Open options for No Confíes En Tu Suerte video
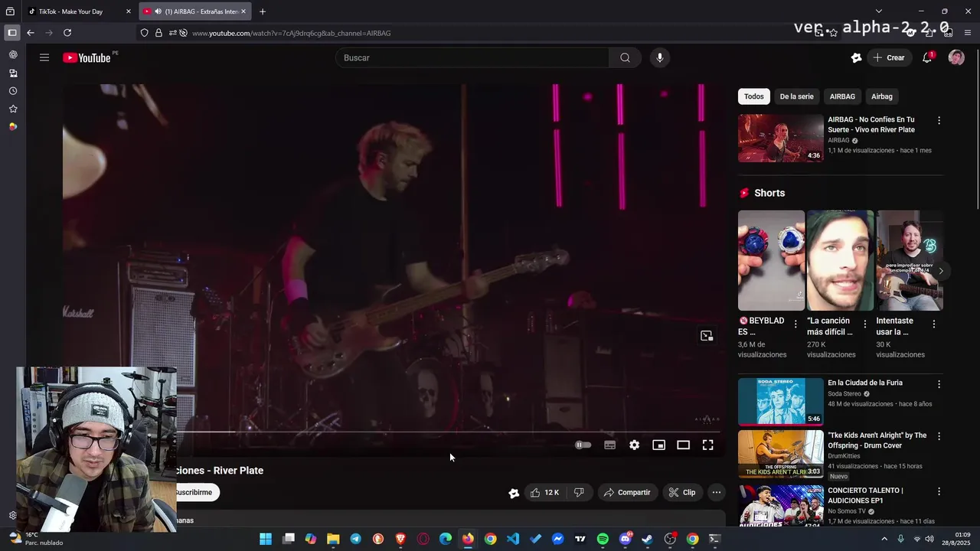The width and height of the screenshot is (980, 551). pyautogui.click(x=939, y=121)
